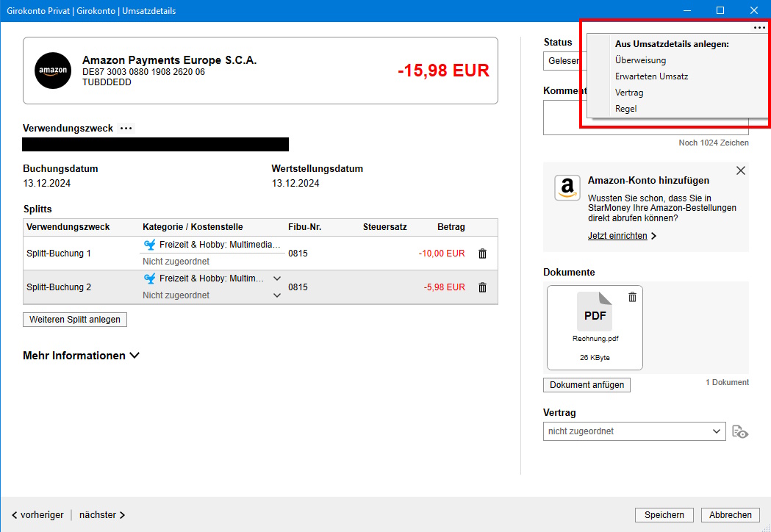Click Nicht zugeordnet in Splitt-Buchung 1
This screenshot has width=771, height=532.
pyautogui.click(x=176, y=262)
